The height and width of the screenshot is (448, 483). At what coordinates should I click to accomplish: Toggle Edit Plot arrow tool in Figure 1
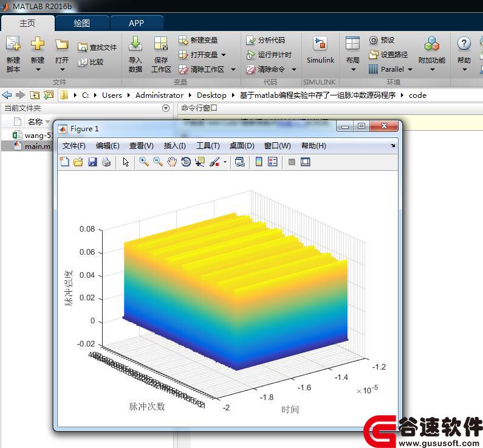126,162
